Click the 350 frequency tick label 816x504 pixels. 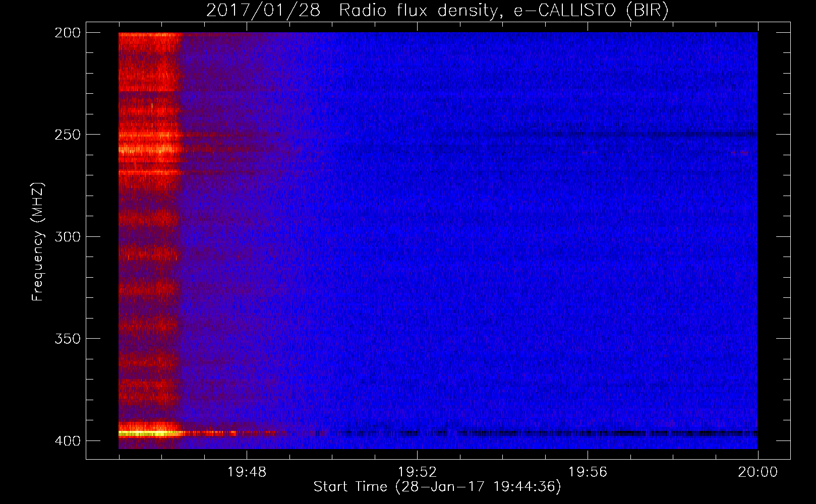(x=68, y=339)
